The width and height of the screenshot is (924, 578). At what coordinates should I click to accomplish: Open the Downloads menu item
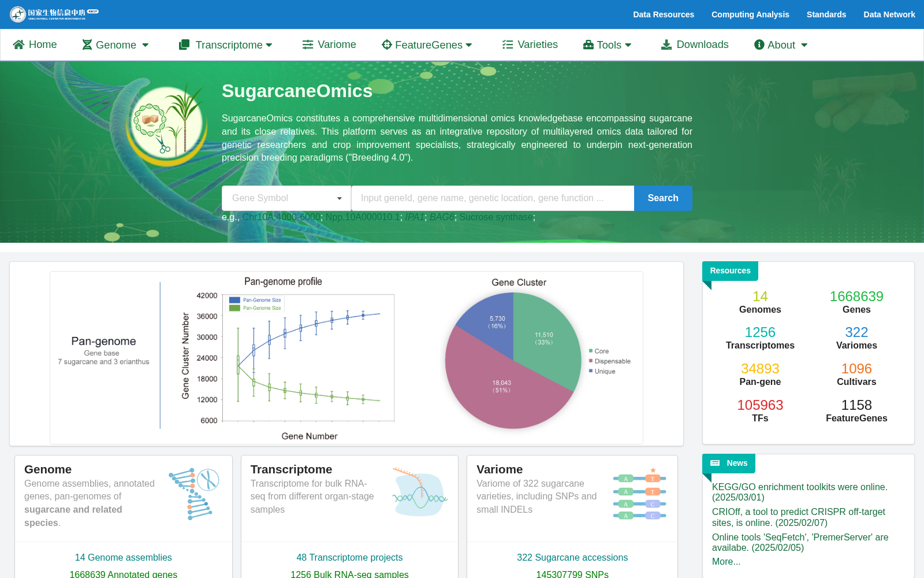(x=695, y=45)
